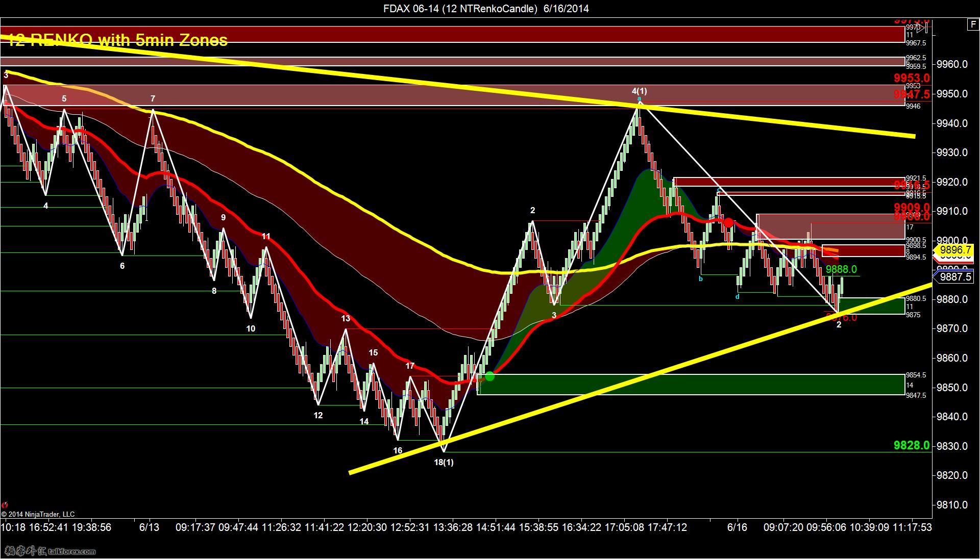Click the 9960.0 price axis label
The width and height of the screenshot is (980, 559).
point(952,64)
